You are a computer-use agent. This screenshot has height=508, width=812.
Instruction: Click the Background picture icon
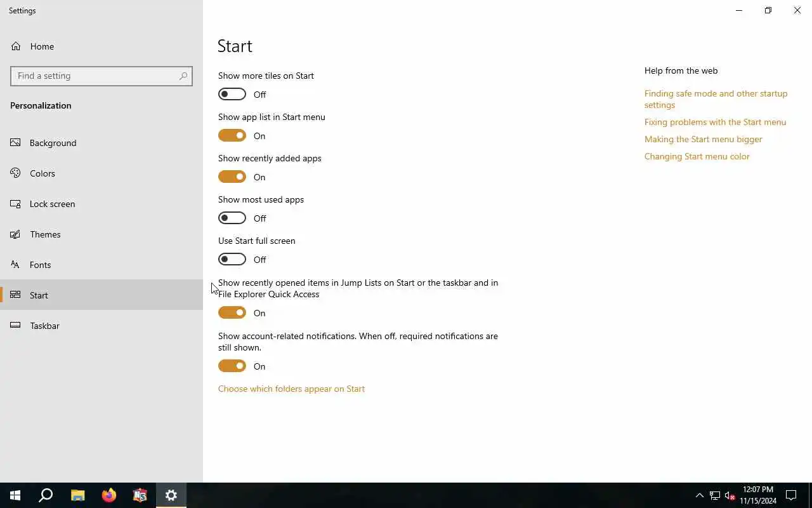16,143
